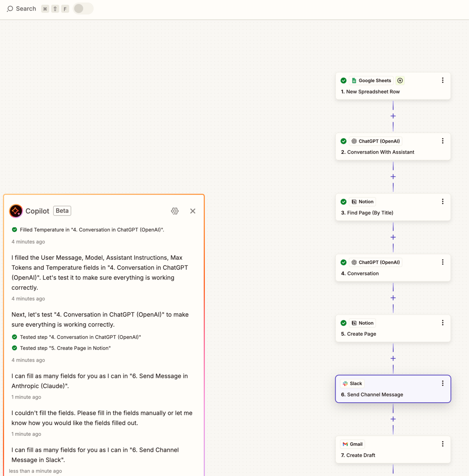Select the '5. Create Page' step

393,329
